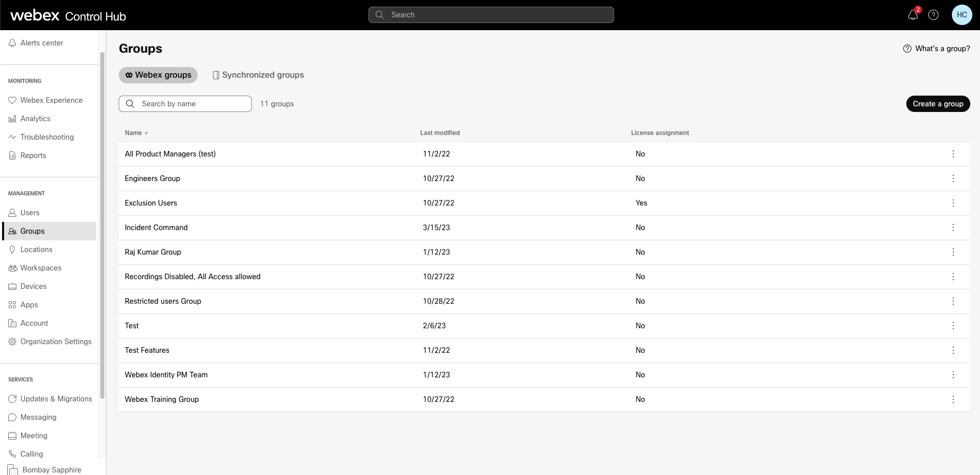Open more options for the Test group
This screenshot has width=980, height=475.
point(953,326)
